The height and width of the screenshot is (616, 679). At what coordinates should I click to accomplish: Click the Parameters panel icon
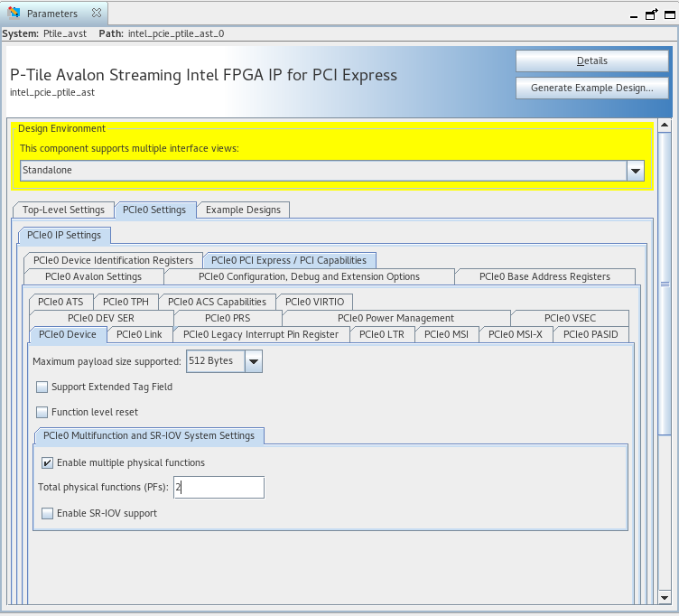14,13
